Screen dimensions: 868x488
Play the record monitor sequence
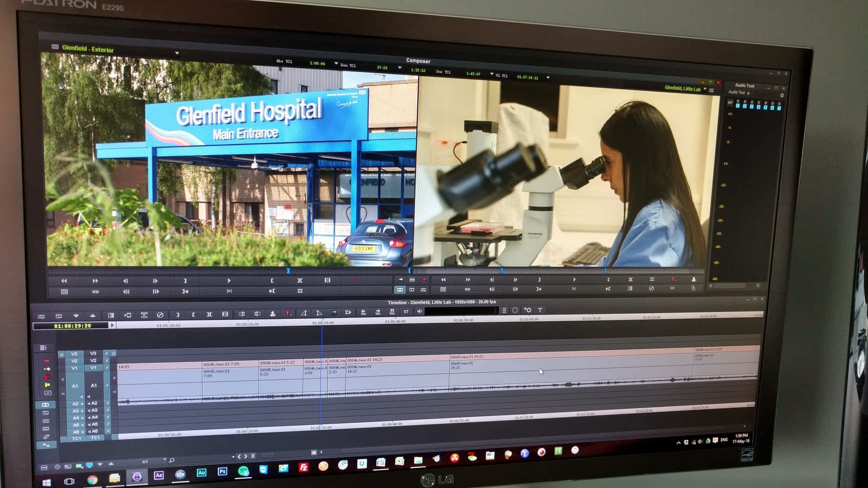574,280
